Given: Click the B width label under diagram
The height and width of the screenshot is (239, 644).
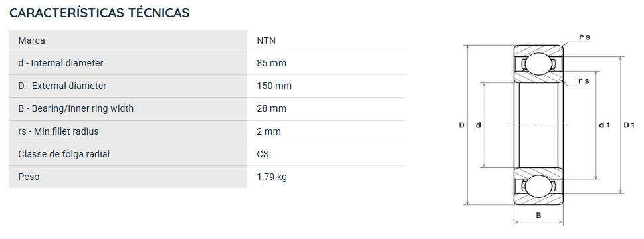Looking at the screenshot, I should (538, 215).
